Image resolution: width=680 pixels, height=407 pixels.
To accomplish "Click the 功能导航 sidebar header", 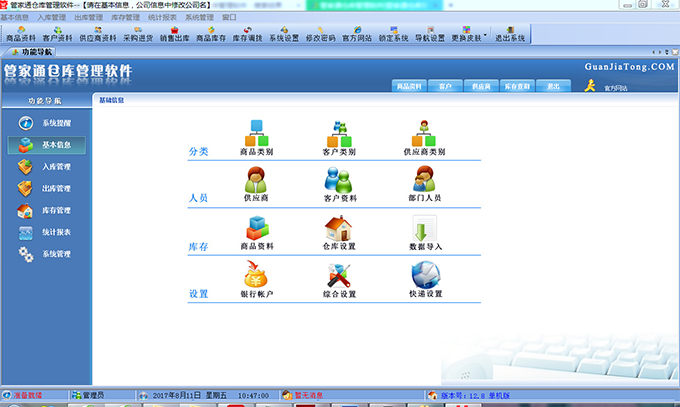I will point(46,101).
